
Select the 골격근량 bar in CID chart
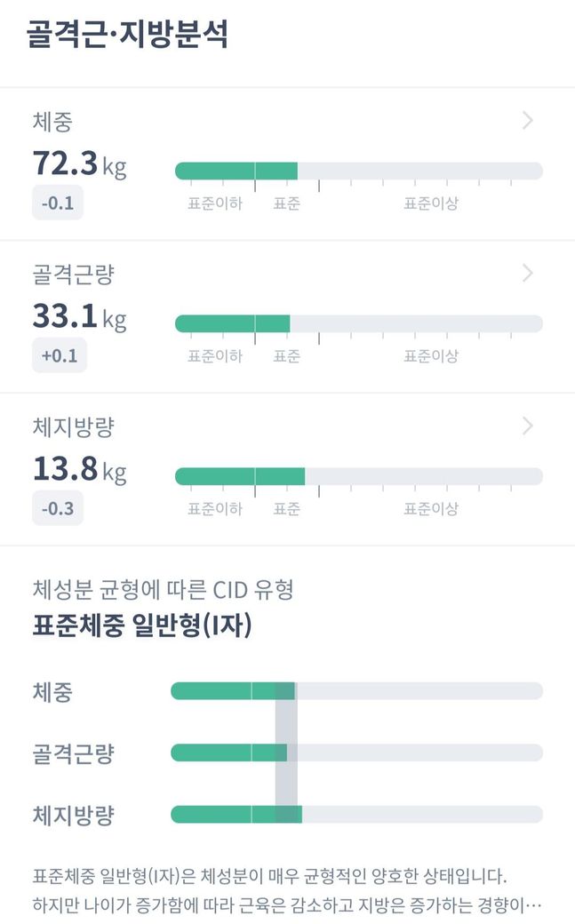coord(356,753)
